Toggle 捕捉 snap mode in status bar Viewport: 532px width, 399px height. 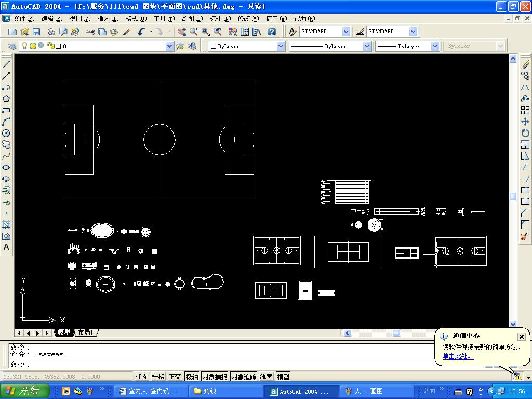click(141, 377)
